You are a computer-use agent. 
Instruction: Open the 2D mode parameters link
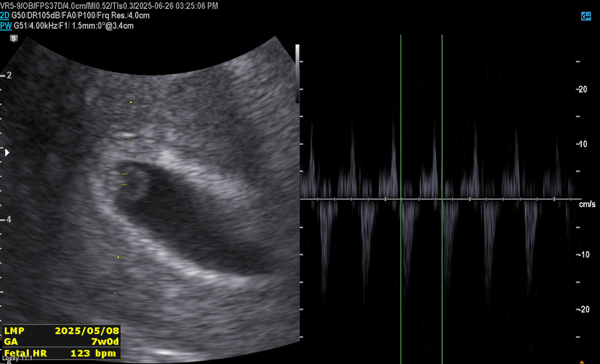click(x=4, y=16)
